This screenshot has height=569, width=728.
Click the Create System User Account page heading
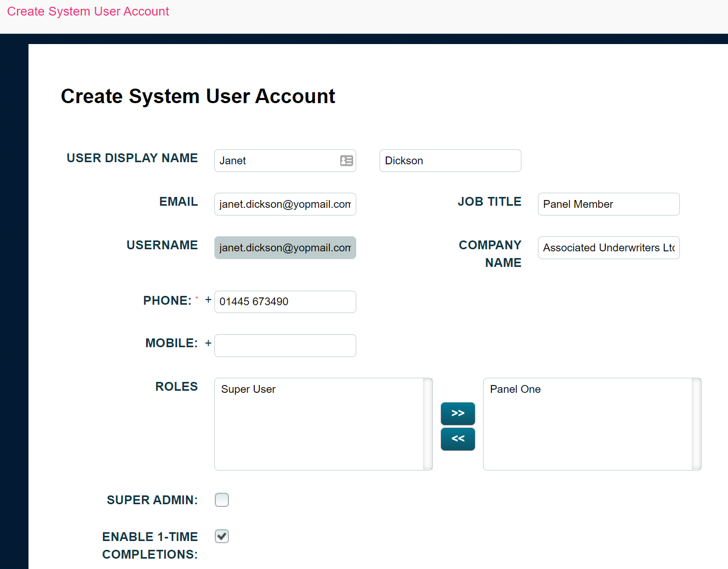198,96
